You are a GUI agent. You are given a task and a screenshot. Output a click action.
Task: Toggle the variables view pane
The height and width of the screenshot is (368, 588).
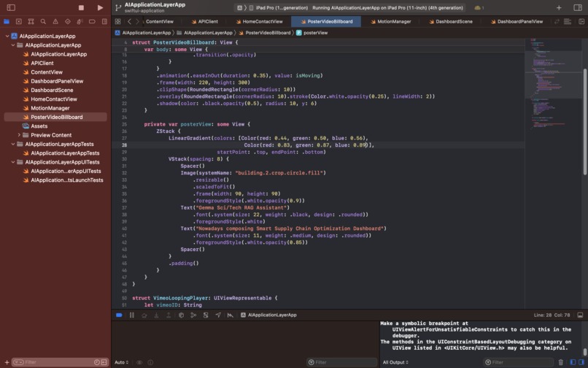pyautogui.click(x=573, y=362)
